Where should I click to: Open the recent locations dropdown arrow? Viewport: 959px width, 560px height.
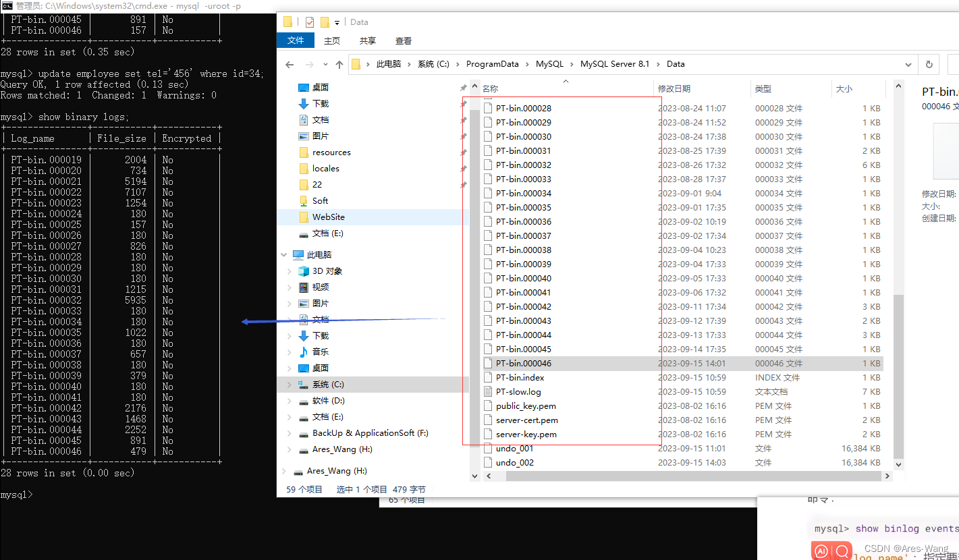[325, 65]
